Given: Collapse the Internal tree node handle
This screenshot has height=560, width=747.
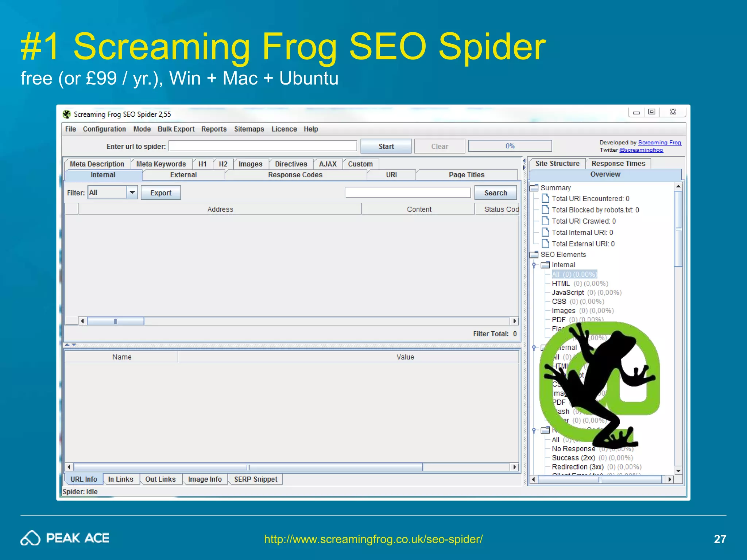Looking at the screenshot, I should 534,265.
